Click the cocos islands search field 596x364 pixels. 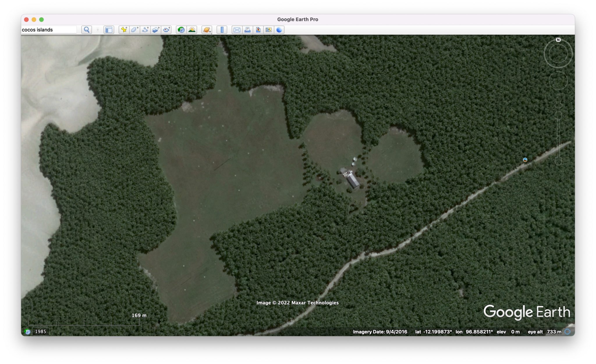pyautogui.click(x=49, y=30)
